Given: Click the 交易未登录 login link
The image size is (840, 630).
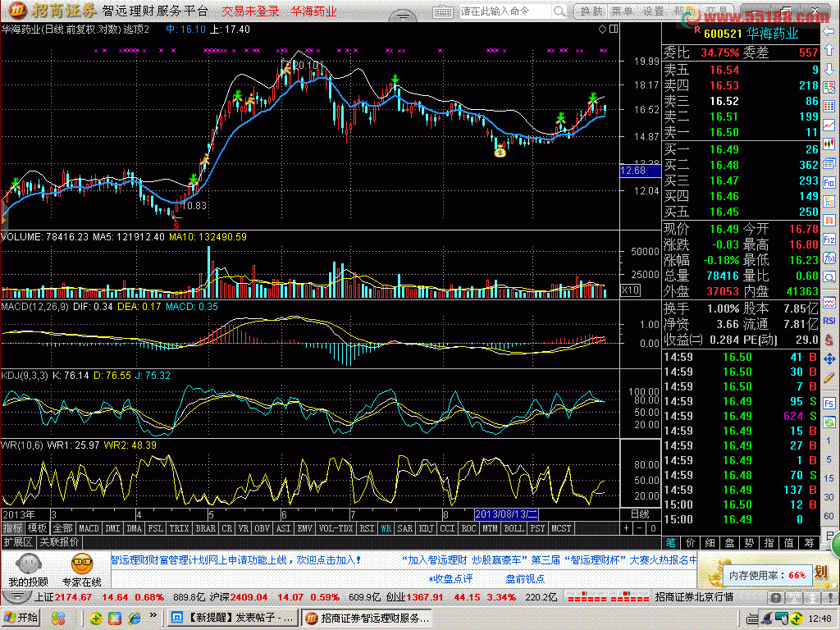Looking at the screenshot, I should pos(251,11).
